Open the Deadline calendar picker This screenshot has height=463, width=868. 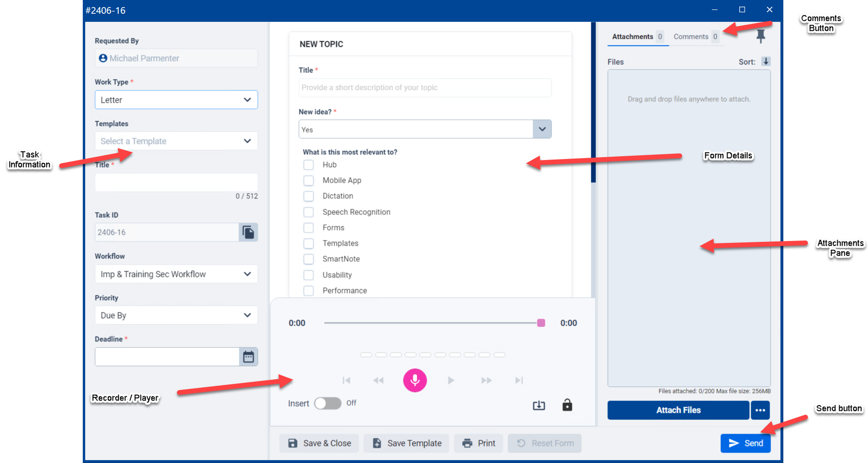248,356
